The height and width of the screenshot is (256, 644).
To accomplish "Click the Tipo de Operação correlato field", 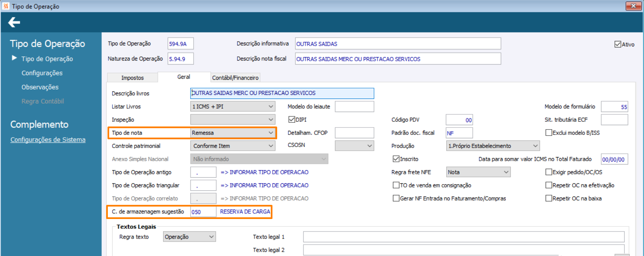I will pyautogui.click(x=203, y=198).
